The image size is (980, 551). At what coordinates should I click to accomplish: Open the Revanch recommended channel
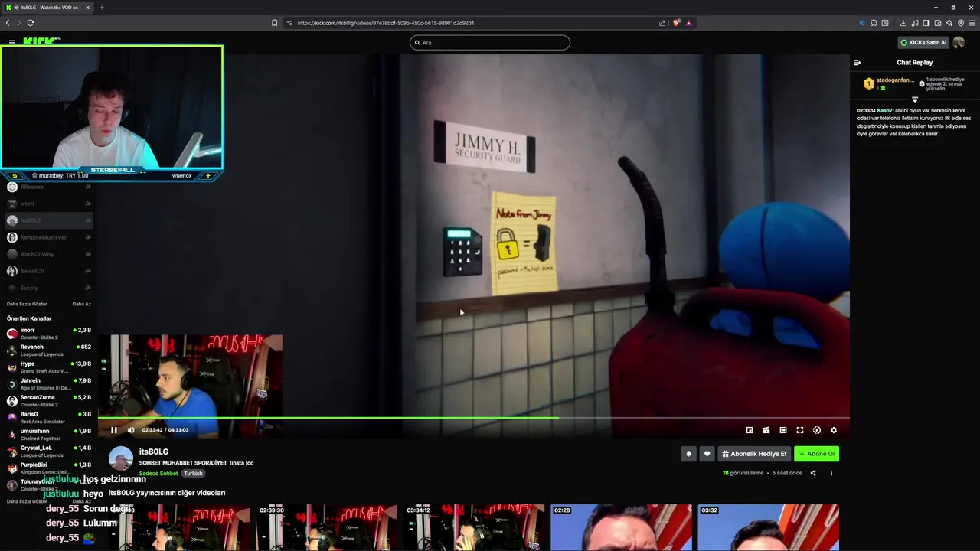(49, 350)
